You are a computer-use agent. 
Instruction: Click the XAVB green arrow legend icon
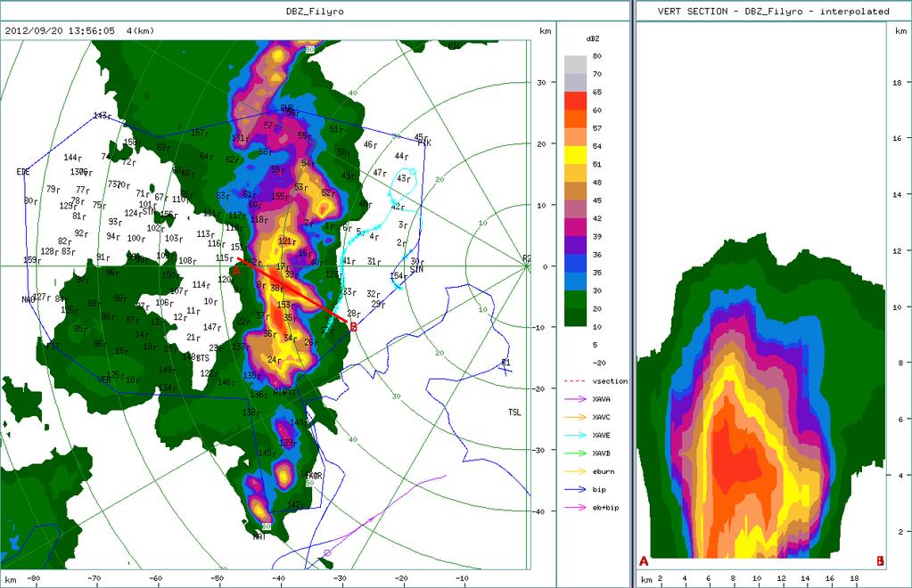[575, 453]
